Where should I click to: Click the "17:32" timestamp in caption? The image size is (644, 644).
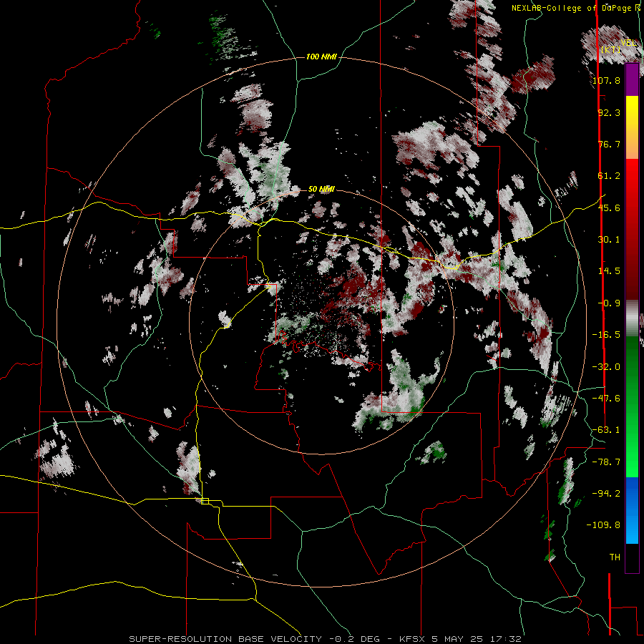(x=507, y=639)
